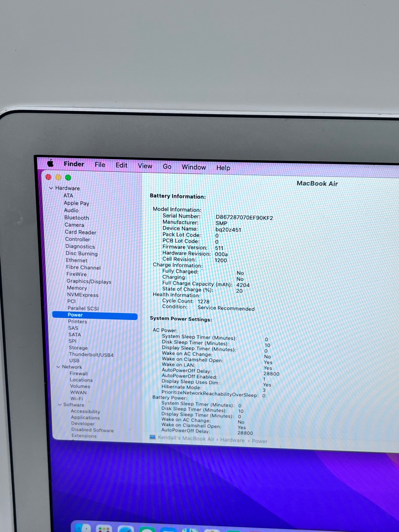Screen dimensions: 399x532
Task: Select Extensions under Software
Action: click(x=84, y=436)
